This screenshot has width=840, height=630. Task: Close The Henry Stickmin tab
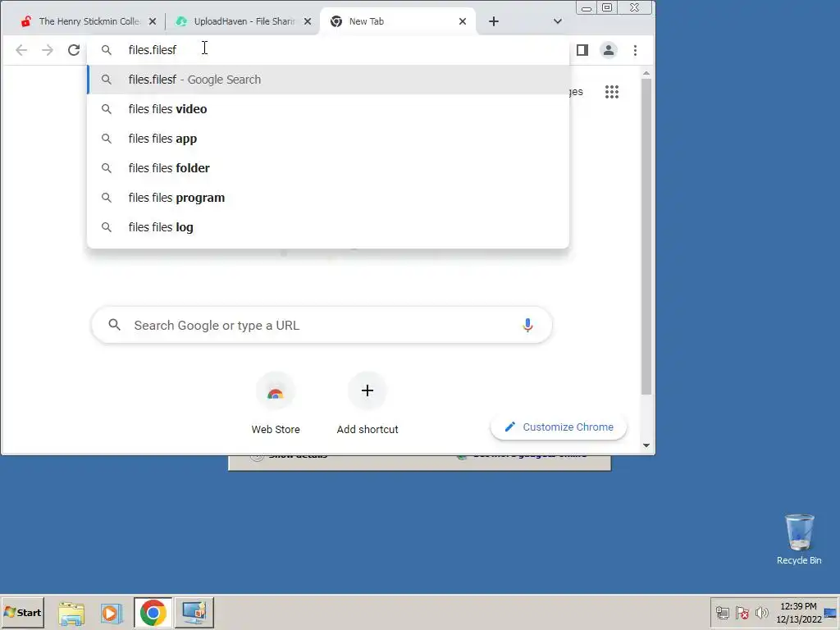[x=153, y=21]
